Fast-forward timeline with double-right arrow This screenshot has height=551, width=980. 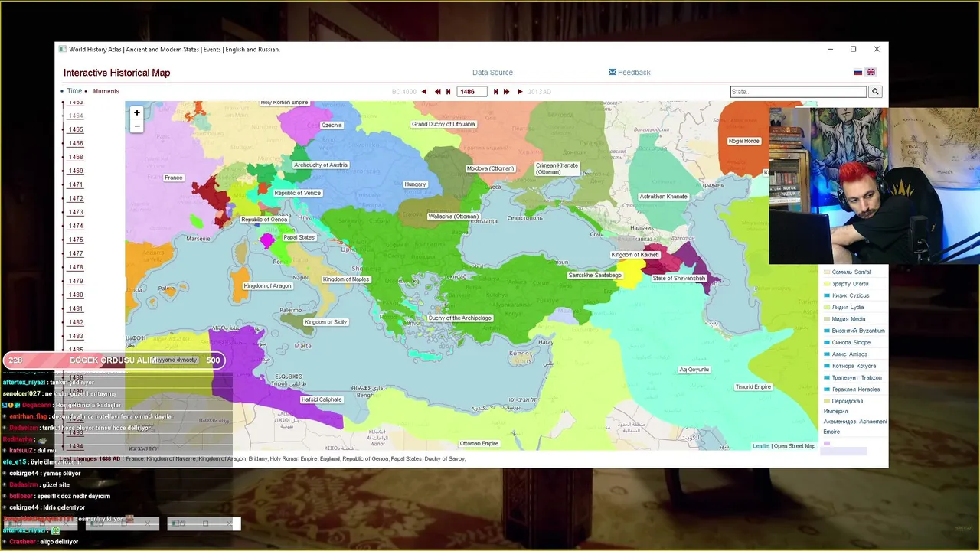click(507, 92)
